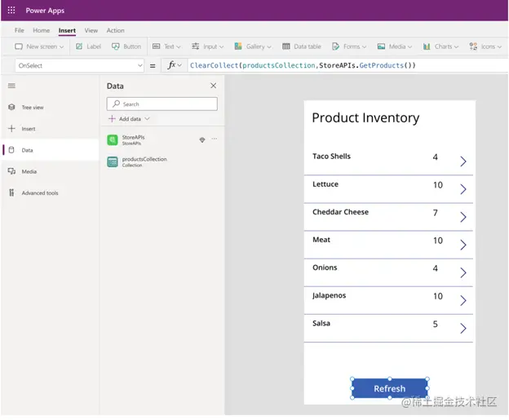Open the StoreAPIs more options ellipsis

(x=215, y=139)
